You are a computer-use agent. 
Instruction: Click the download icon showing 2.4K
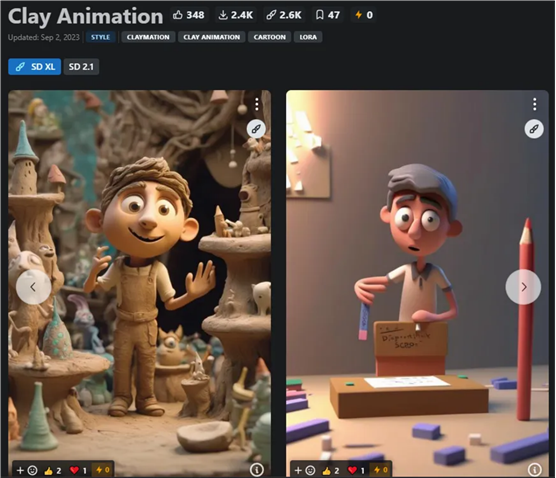236,15
